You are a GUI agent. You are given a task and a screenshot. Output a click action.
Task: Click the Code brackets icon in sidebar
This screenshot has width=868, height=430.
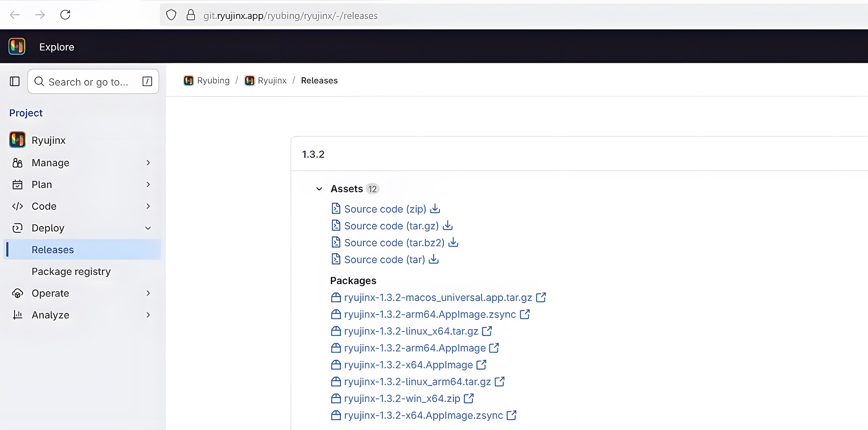pyautogui.click(x=18, y=206)
